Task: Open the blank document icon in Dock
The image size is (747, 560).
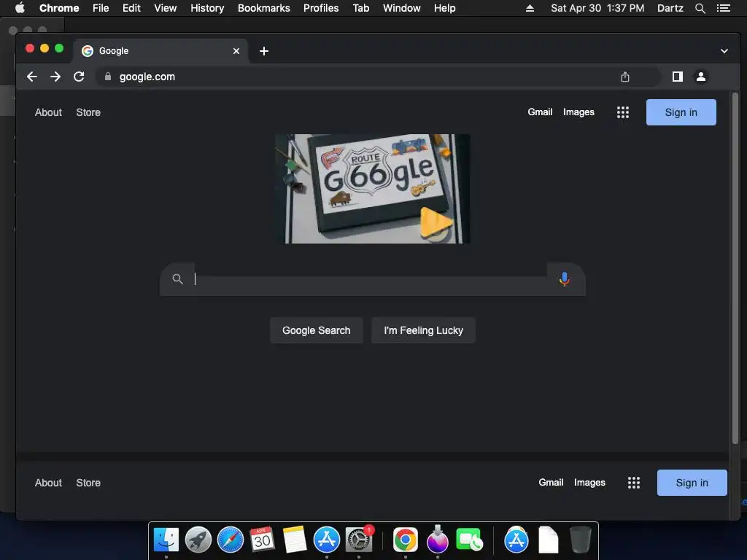Action: (549, 540)
